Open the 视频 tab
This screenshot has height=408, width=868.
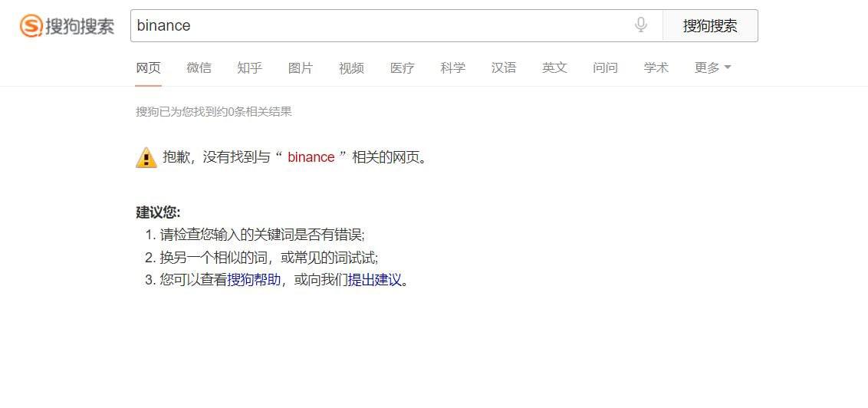click(351, 68)
